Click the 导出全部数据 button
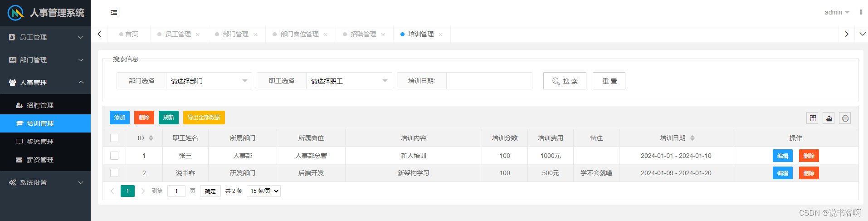The width and height of the screenshot is (868, 221). [204, 118]
